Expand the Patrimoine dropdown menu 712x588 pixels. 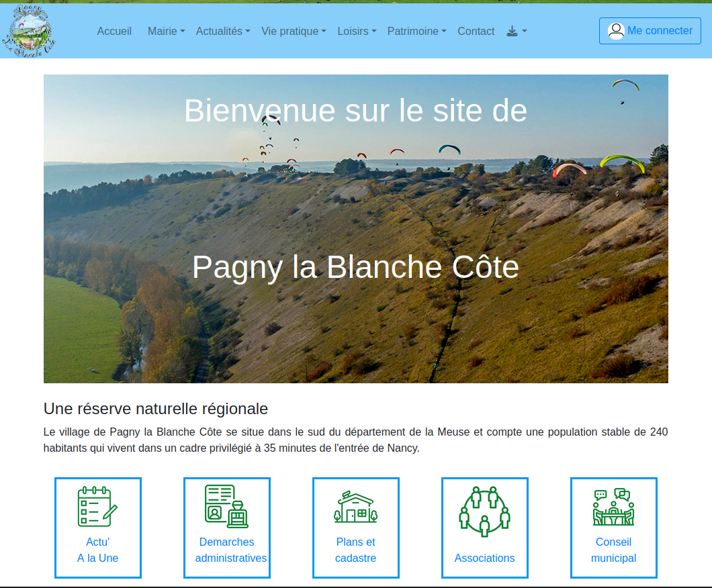click(x=416, y=31)
